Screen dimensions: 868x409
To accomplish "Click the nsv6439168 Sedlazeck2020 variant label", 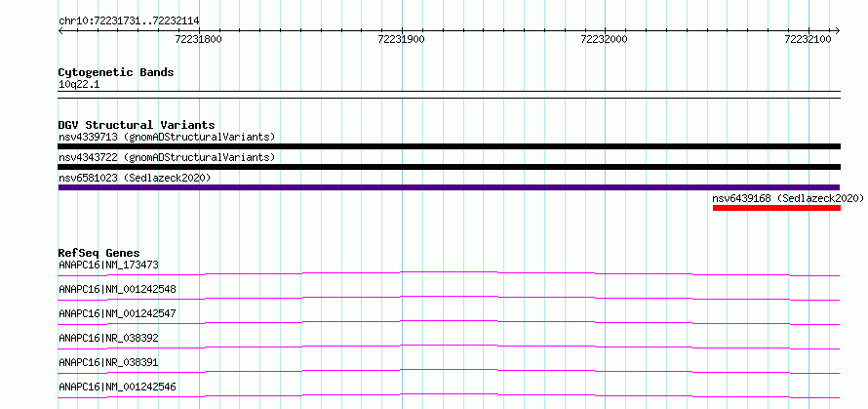I will click(788, 198).
